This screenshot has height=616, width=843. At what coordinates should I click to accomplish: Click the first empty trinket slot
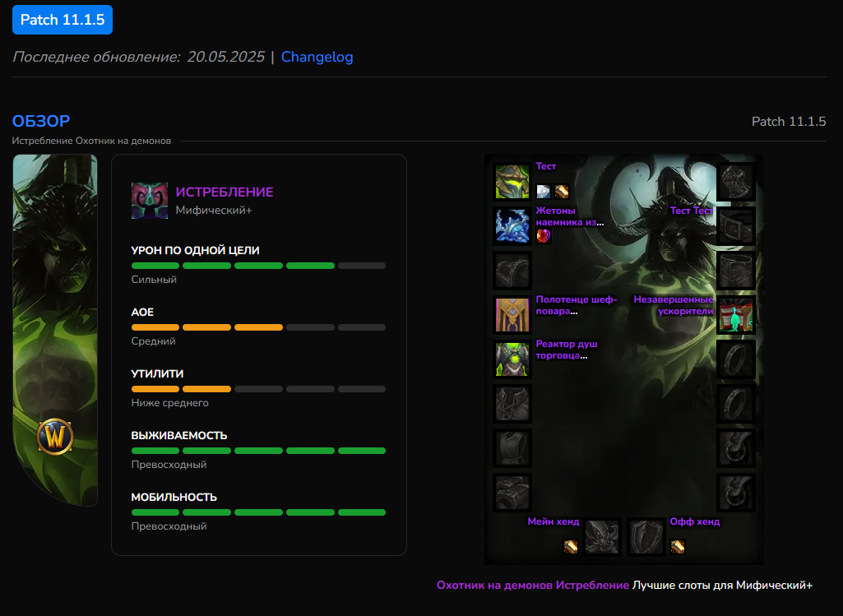click(x=736, y=447)
